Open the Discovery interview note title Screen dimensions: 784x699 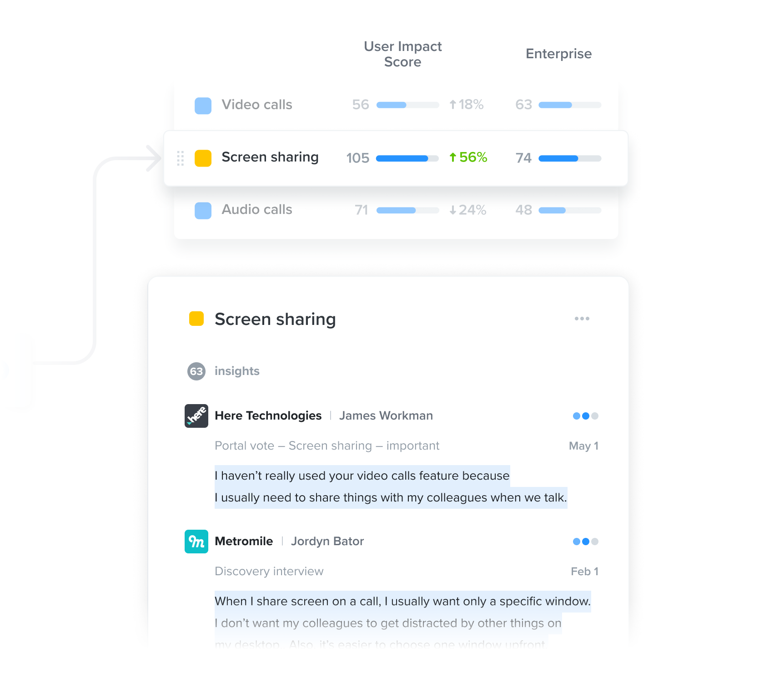click(x=269, y=571)
